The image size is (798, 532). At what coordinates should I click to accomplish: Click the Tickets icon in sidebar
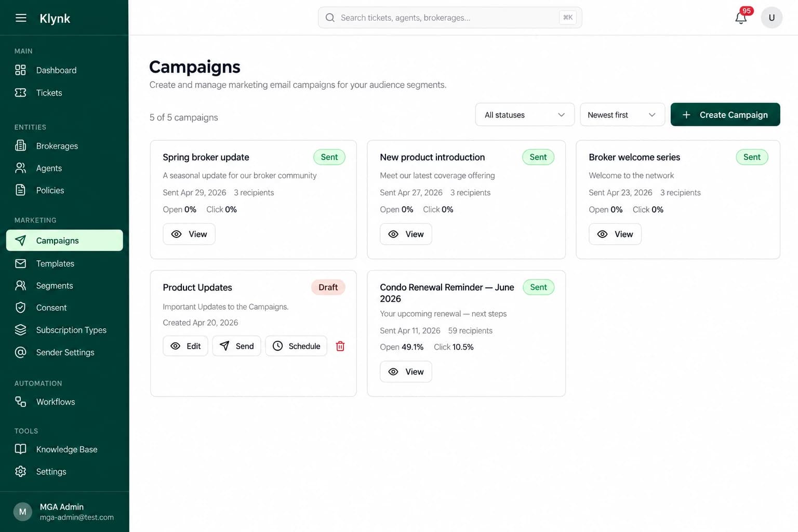click(x=20, y=92)
